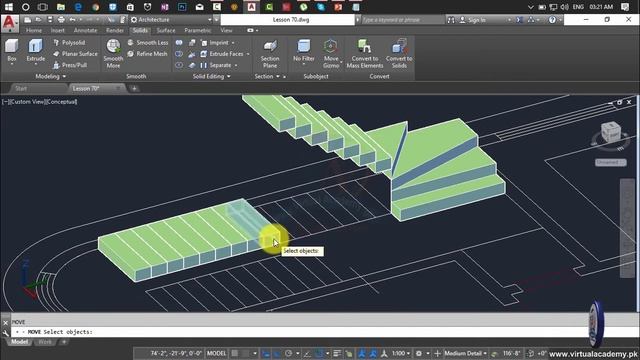This screenshot has height=360, width=640.
Task: Click the Conceptual visual style label
Action: coord(61,102)
